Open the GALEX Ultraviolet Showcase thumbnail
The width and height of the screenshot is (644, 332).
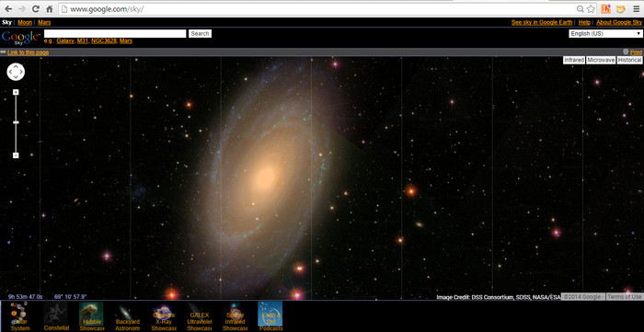click(200, 316)
